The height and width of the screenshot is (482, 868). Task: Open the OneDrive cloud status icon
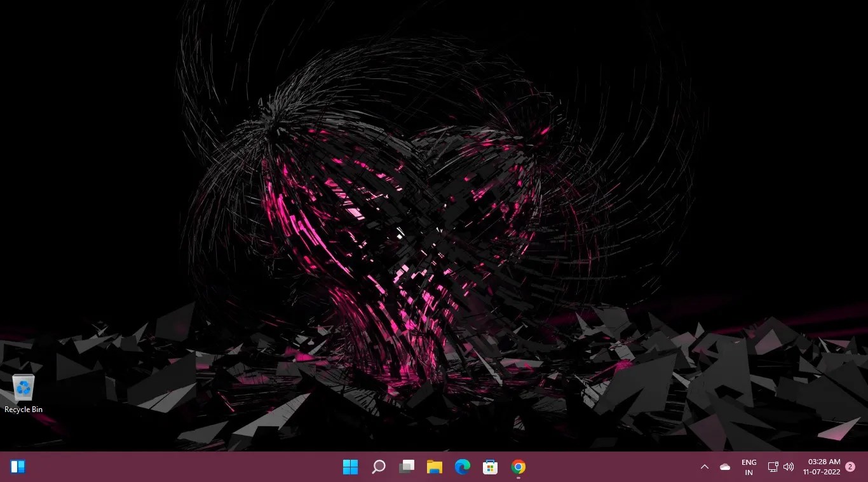[x=724, y=467]
